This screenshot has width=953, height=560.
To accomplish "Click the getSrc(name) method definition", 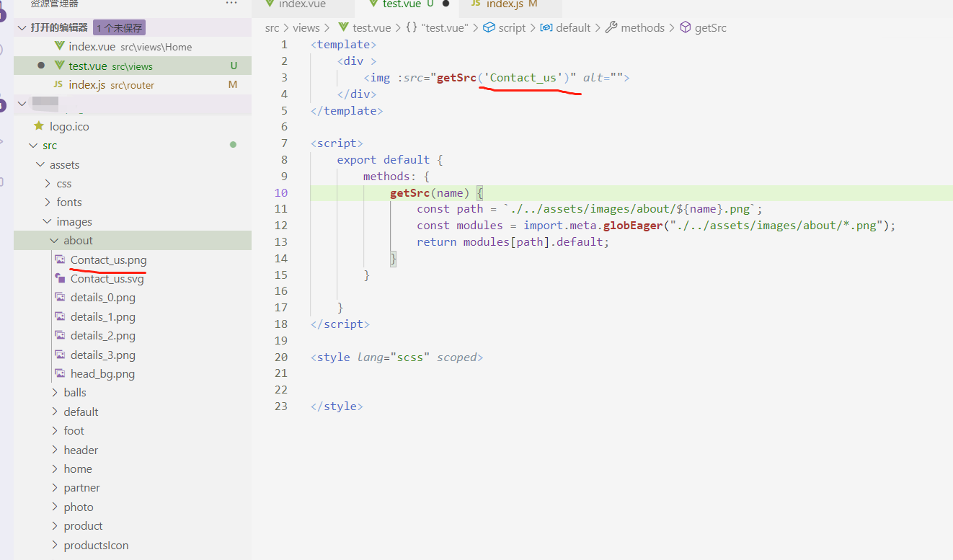I will tap(430, 192).
